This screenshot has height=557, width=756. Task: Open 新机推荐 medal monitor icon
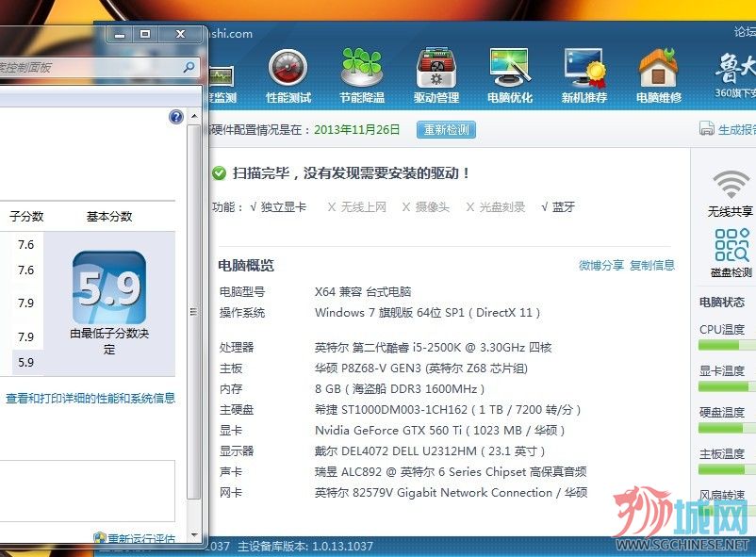tap(584, 68)
